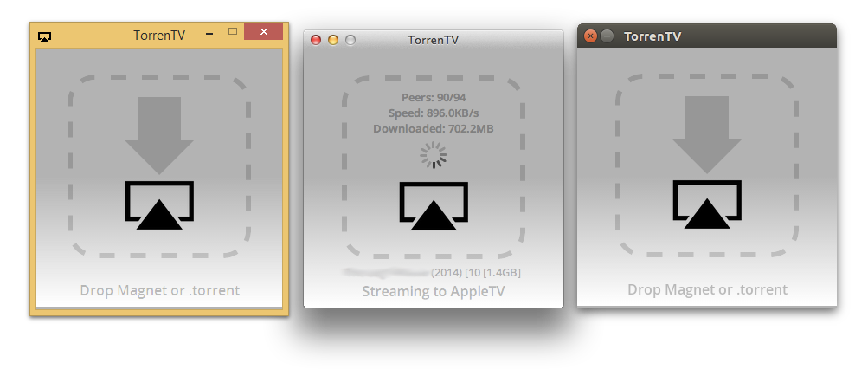Click the AirPlay icon in the Ubuntu TorrenTV drop area

pos(707,204)
